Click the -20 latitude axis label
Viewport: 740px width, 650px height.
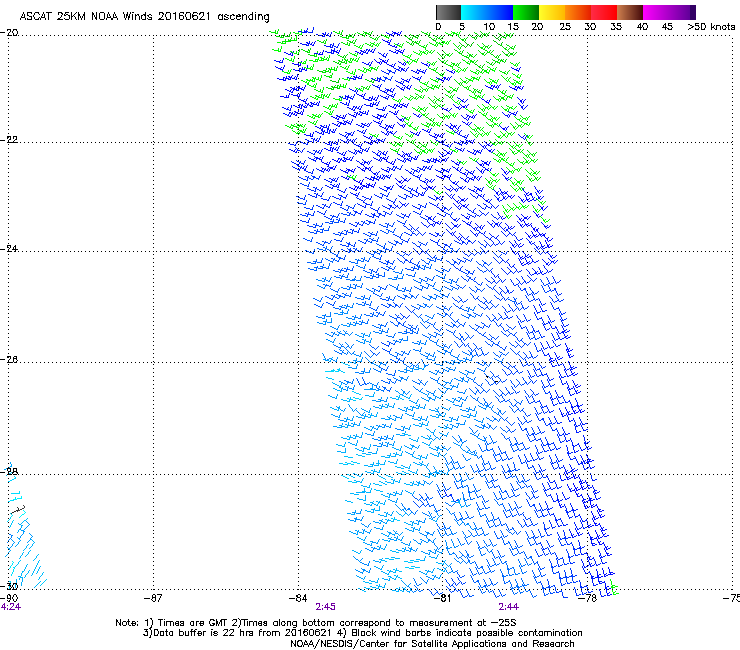9,33
